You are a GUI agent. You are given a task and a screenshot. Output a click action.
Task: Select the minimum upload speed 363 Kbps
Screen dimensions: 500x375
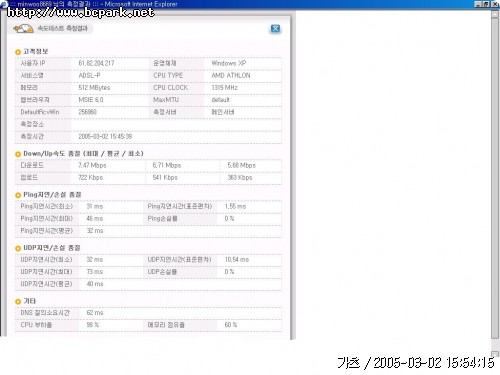(240, 177)
